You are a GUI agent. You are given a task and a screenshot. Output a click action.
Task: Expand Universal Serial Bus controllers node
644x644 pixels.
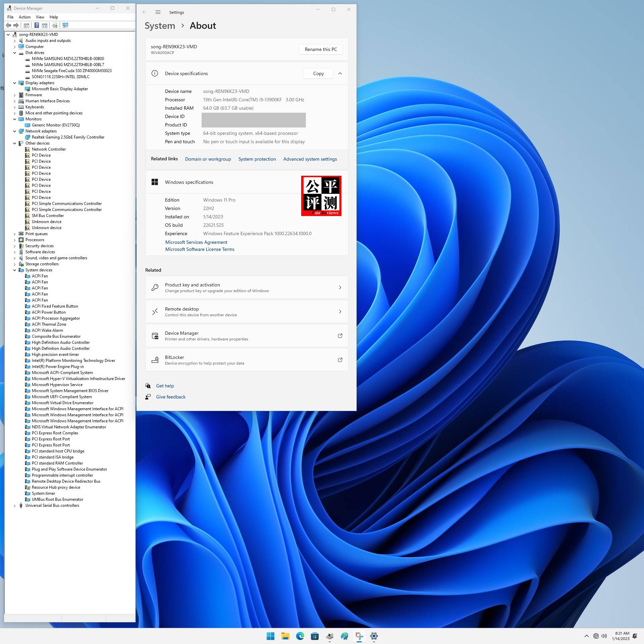point(14,506)
